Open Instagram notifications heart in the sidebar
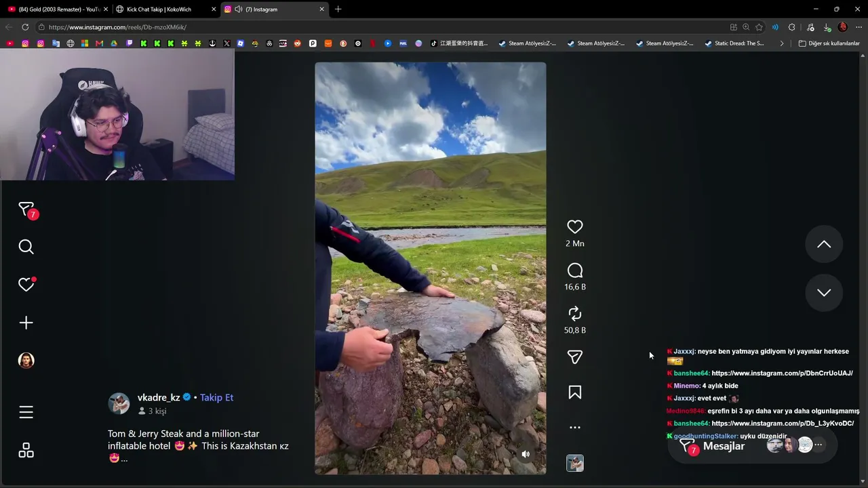 coord(26,285)
